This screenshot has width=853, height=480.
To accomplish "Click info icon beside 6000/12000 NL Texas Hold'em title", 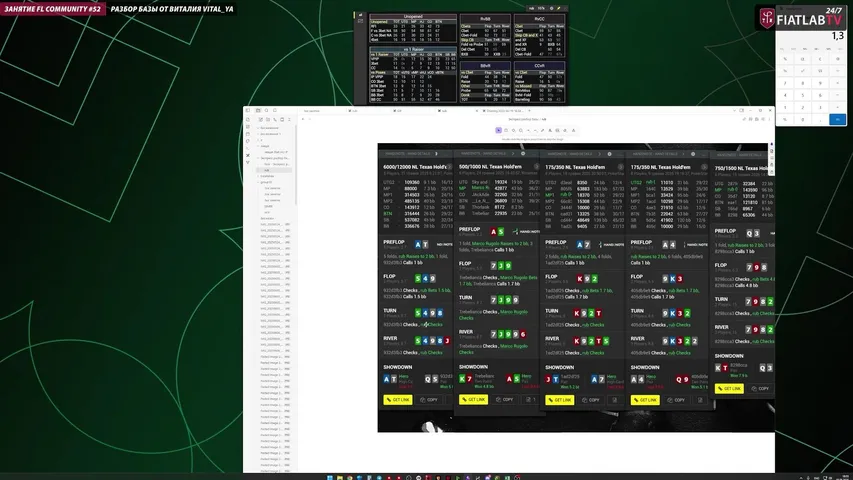I will coord(449,167).
